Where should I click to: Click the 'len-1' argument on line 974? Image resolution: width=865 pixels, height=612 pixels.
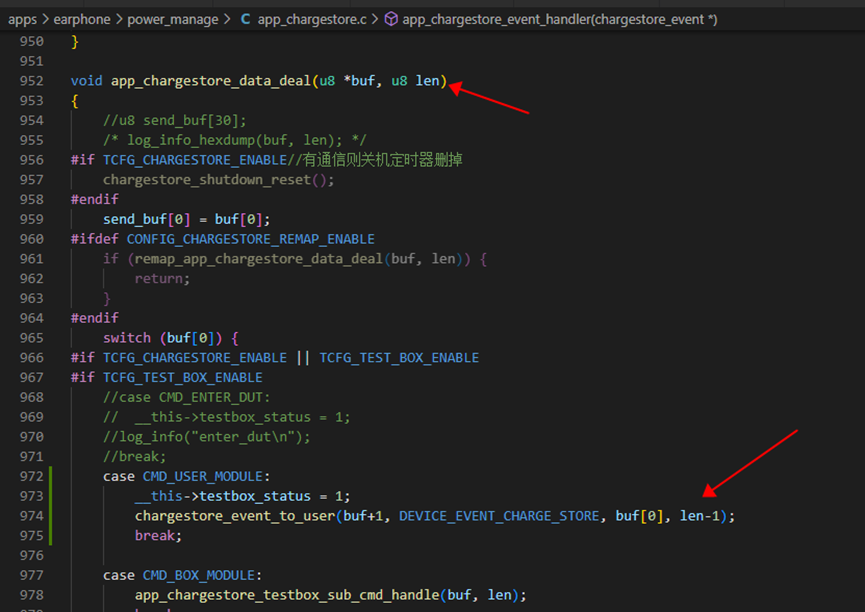click(700, 516)
